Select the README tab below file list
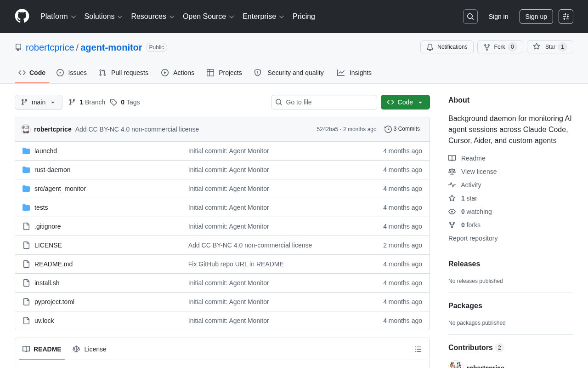Screen dimensions: 588x368 (42, 349)
